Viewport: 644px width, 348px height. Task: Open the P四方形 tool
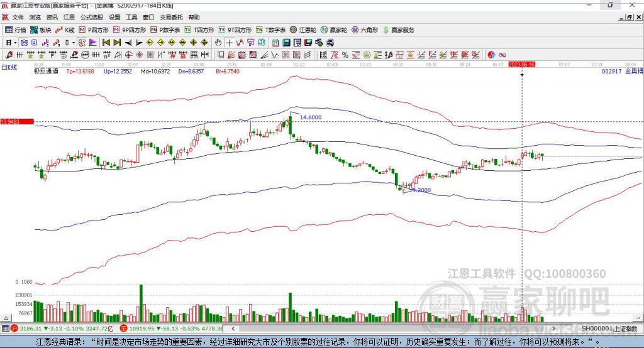pos(94,30)
